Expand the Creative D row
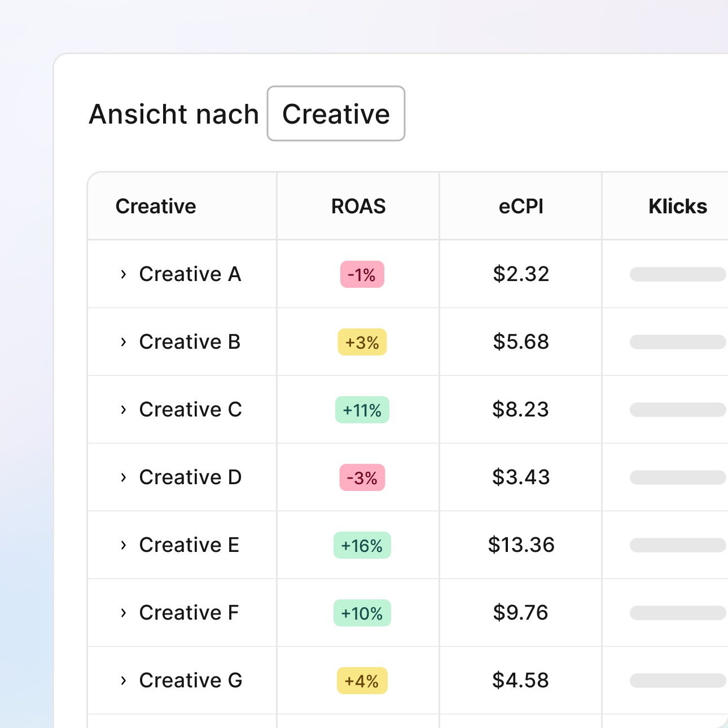 pos(124,477)
